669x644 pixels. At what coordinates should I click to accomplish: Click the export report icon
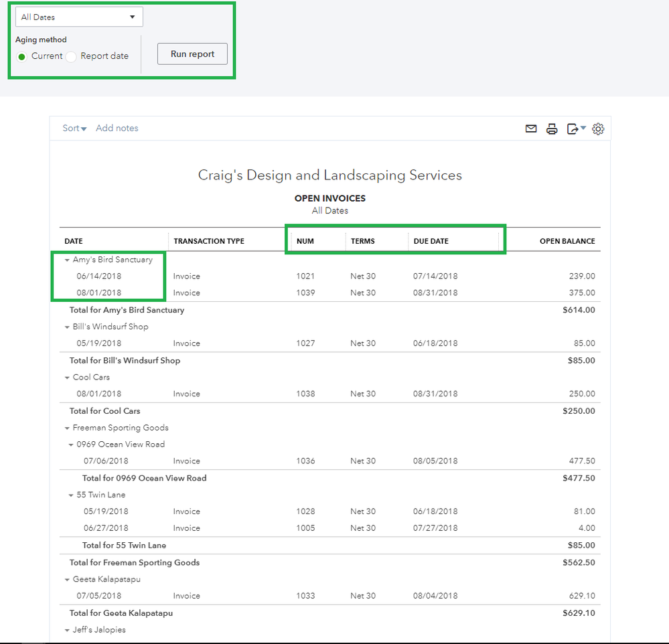tap(573, 129)
